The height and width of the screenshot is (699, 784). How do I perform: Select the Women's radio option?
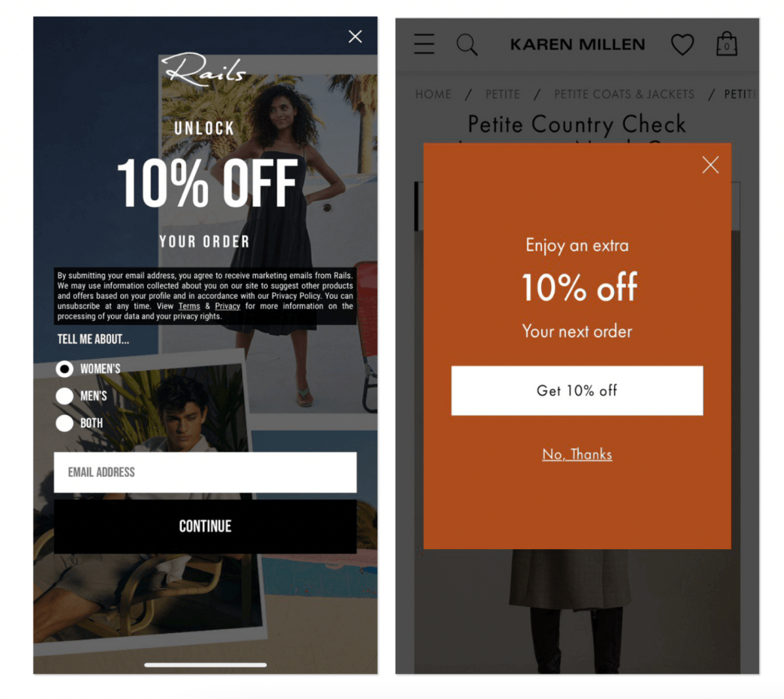point(65,369)
